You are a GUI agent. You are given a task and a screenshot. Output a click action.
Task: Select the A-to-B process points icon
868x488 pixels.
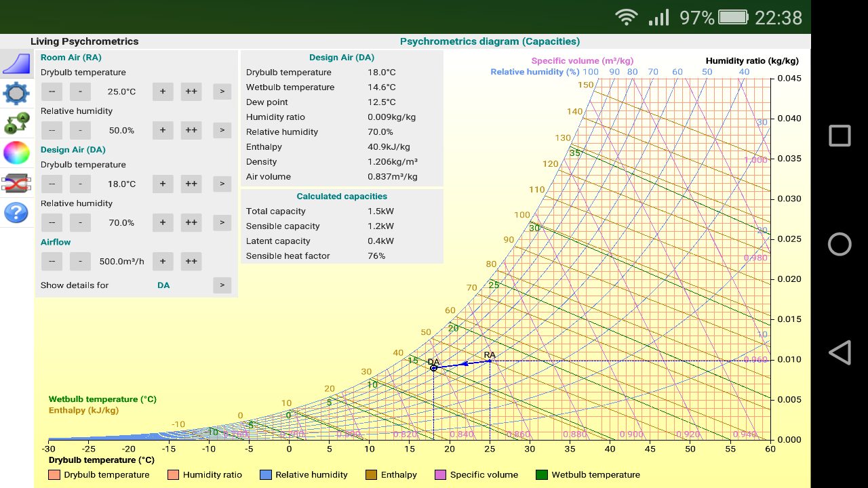tap(16, 123)
